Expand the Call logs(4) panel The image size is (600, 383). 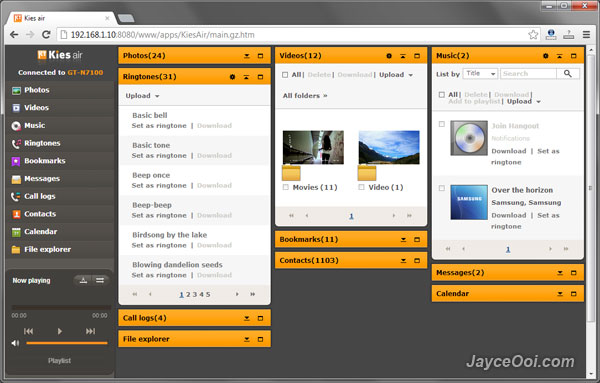click(247, 318)
